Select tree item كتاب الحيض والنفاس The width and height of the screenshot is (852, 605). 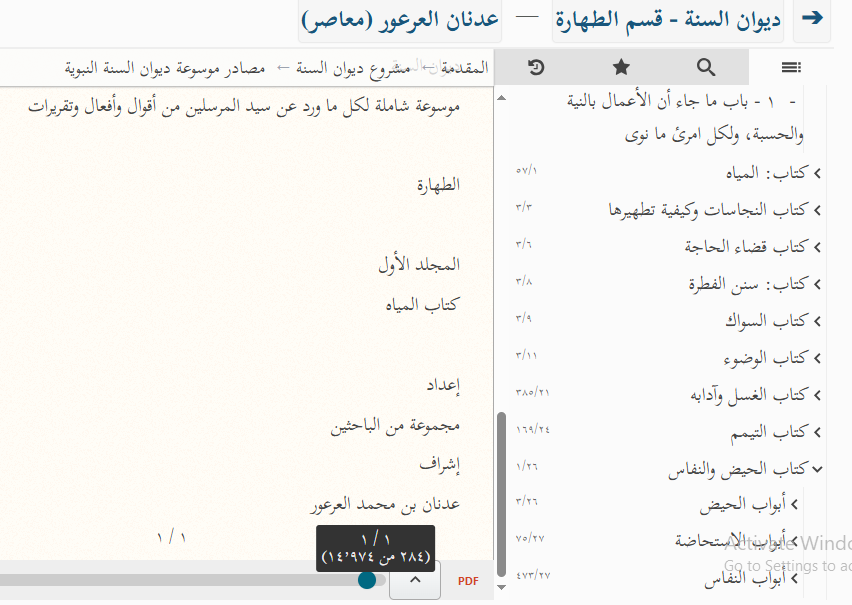point(738,469)
